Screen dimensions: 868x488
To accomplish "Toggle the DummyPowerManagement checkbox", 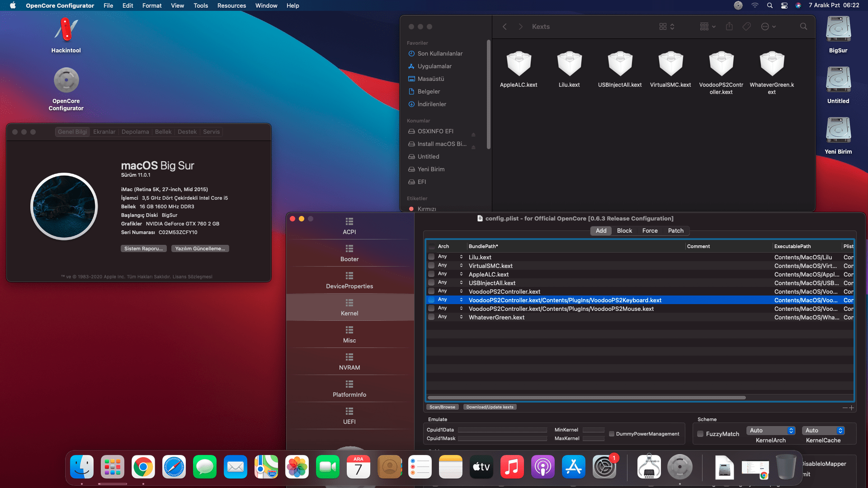I will [612, 434].
